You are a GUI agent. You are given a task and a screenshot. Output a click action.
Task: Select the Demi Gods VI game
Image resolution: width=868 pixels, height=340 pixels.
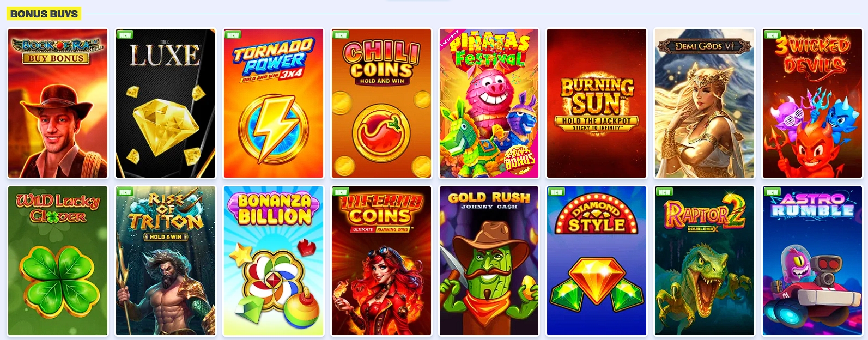[x=705, y=104]
